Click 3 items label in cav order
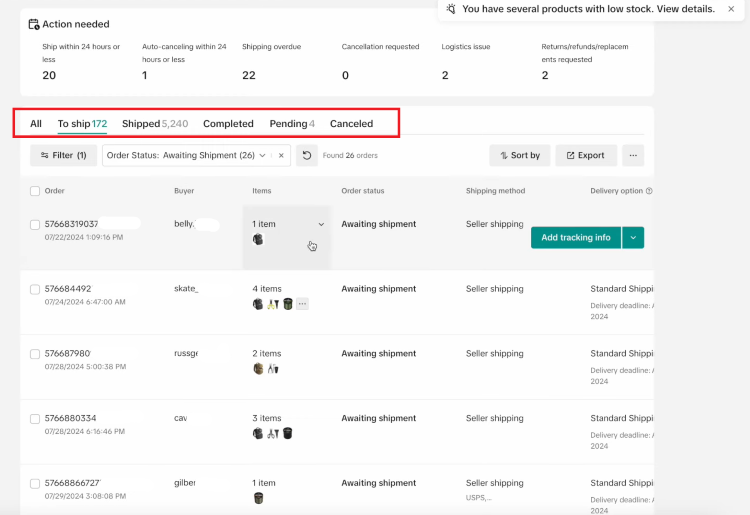 coord(267,418)
